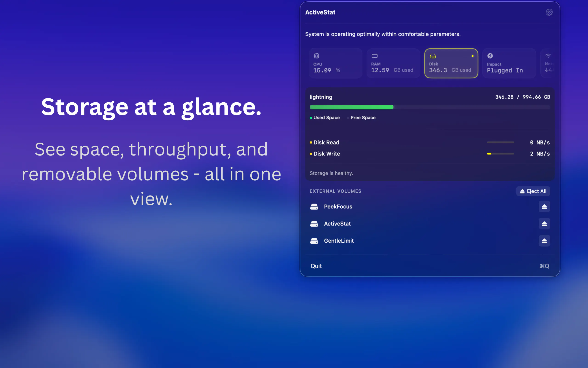
Task: Click the CPU chip icon
Action: pos(316,56)
